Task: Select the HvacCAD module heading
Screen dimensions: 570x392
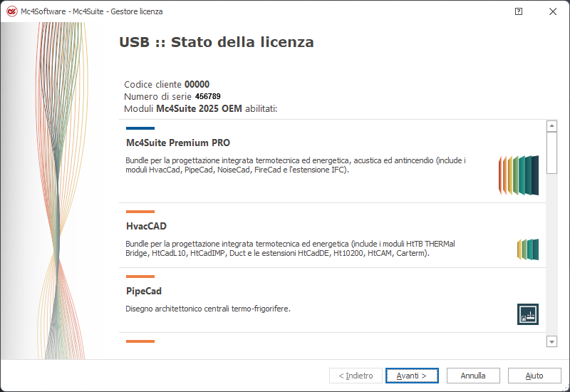Action: (146, 226)
